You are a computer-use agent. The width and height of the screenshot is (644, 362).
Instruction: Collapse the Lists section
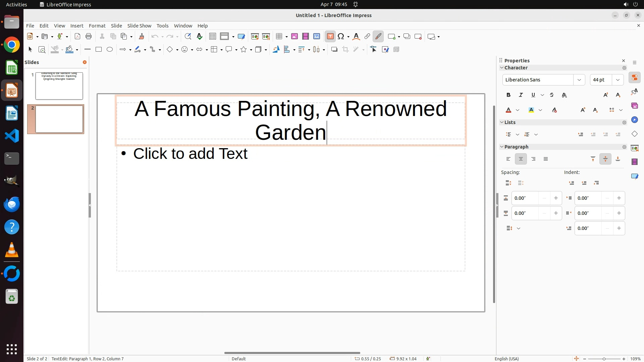[502, 122]
